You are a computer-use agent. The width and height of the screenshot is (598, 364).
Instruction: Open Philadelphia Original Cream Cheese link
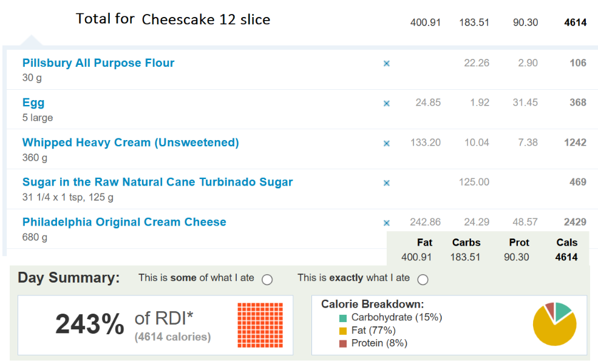pos(124,222)
